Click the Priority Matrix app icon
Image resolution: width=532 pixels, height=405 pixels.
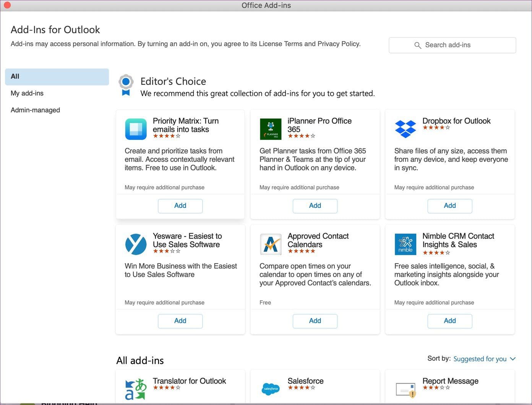(x=136, y=129)
